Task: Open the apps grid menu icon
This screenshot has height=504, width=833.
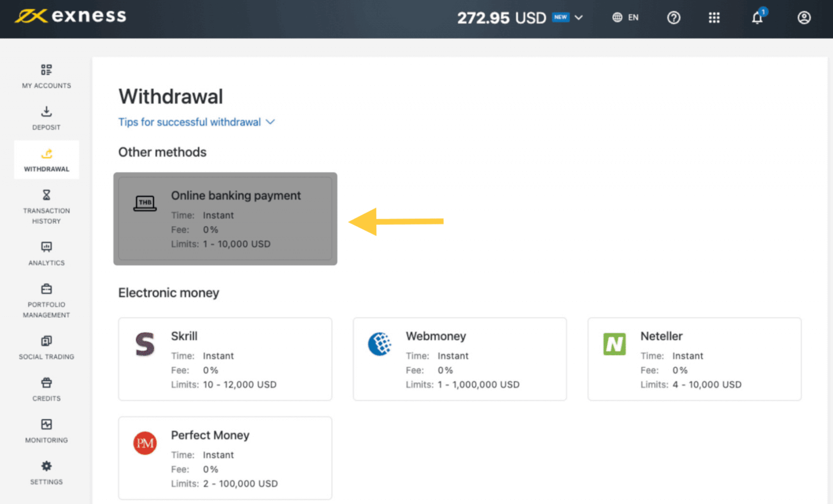Action: 714,18
